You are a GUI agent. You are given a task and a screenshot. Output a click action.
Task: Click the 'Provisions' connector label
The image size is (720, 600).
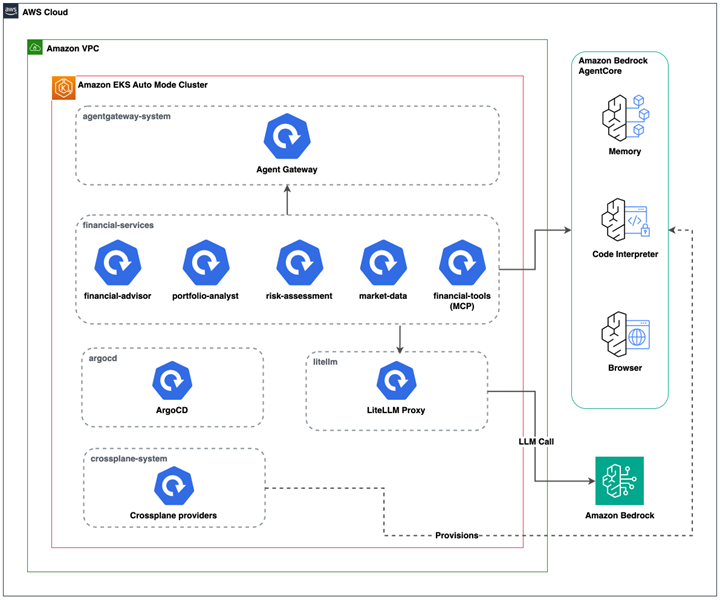pos(456,536)
